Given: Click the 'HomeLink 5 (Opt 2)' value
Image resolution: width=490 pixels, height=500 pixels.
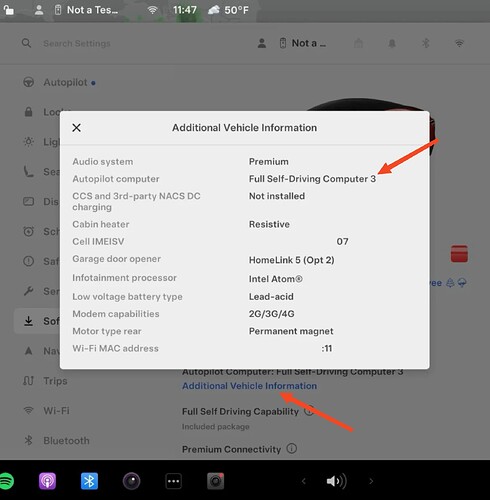Looking at the screenshot, I should pos(291,260).
